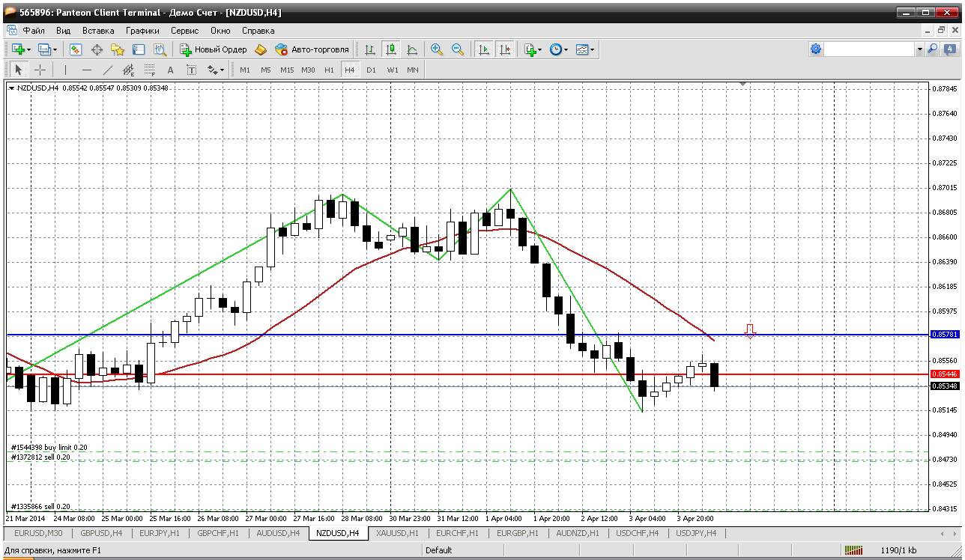The width and height of the screenshot is (965, 560).
Task: Set timeframe to M30
Action: pos(308,70)
